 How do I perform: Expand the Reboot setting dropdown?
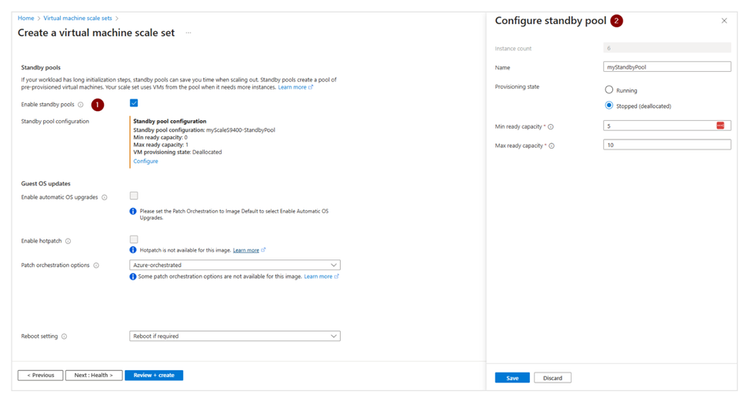click(x=235, y=336)
